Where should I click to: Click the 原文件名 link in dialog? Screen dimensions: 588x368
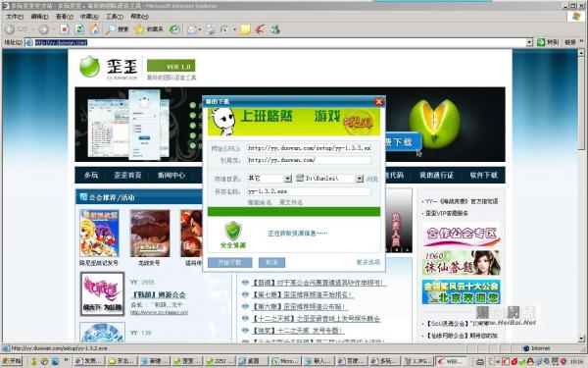click(x=291, y=202)
